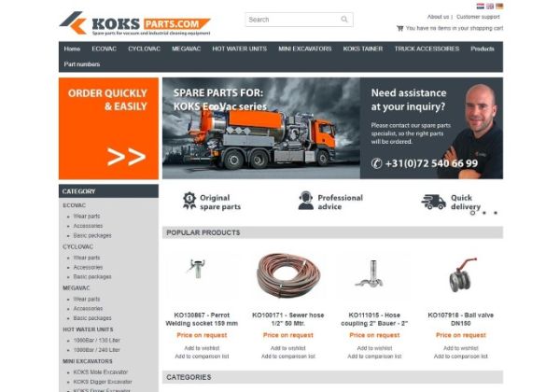This screenshot has width=560, height=392.
Task: Click the search magnifier icon
Action: (343, 20)
